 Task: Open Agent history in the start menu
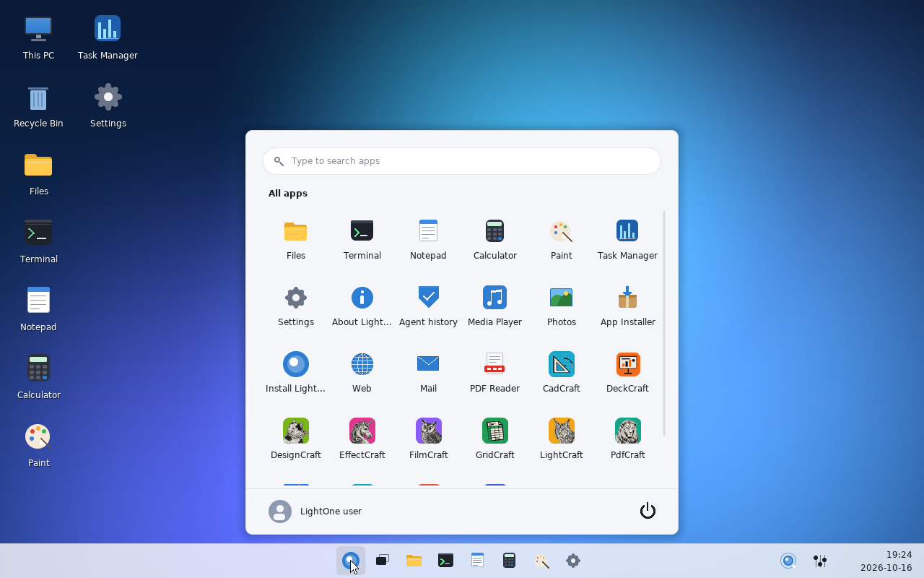click(428, 306)
